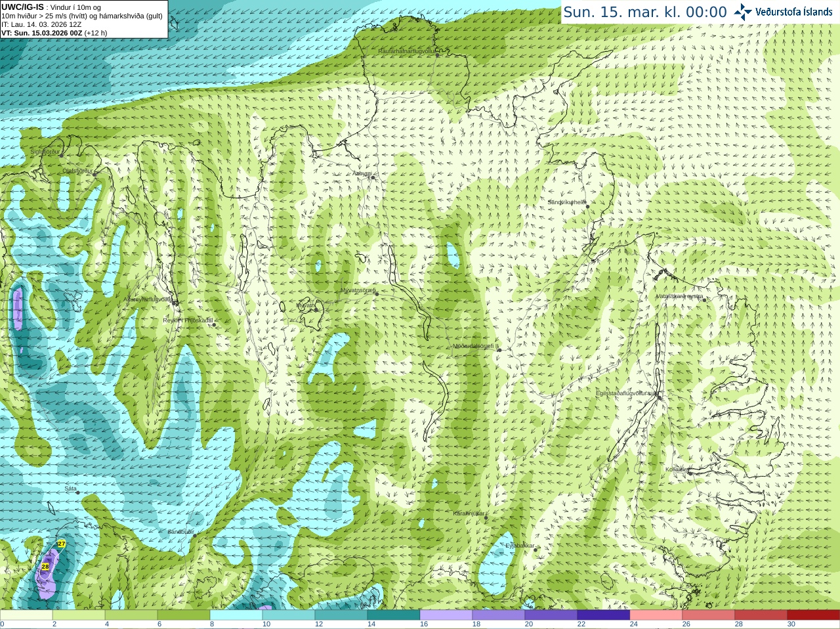Click the 'Sun. 15. mar. kl. 00:00' timestamp
The width and height of the screenshot is (840, 629).
[645, 12]
